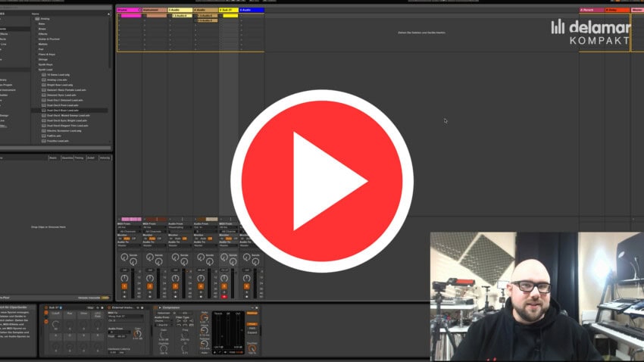Deactivate track 1 with its orange activator

pos(124,286)
